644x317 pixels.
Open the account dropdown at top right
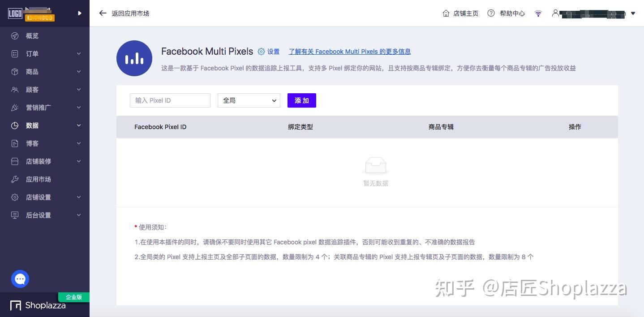633,13
